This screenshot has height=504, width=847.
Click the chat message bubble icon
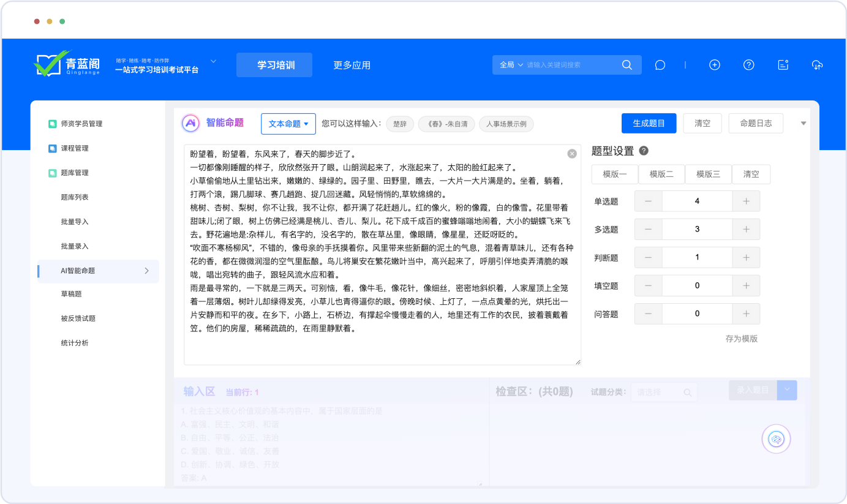point(660,65)
